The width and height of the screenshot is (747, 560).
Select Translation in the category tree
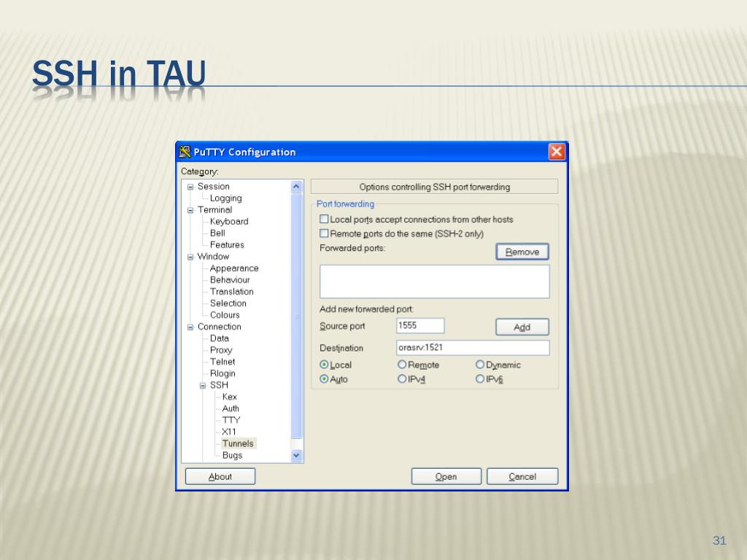click(231, 292)
